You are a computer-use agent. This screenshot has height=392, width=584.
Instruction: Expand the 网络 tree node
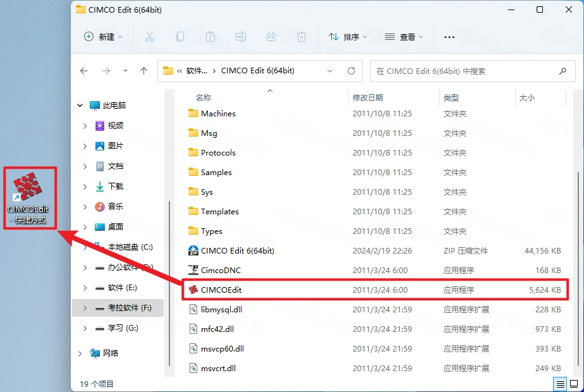80,353
